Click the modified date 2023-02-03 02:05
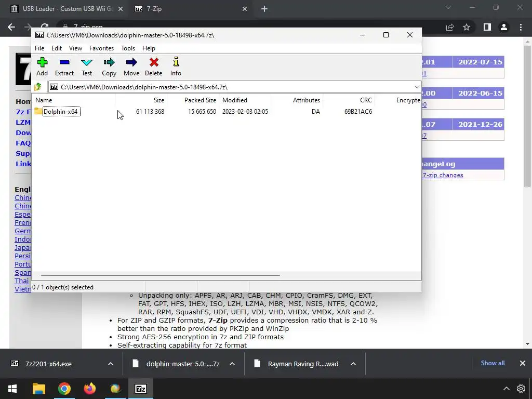The image size is (532, 399). 245,112
